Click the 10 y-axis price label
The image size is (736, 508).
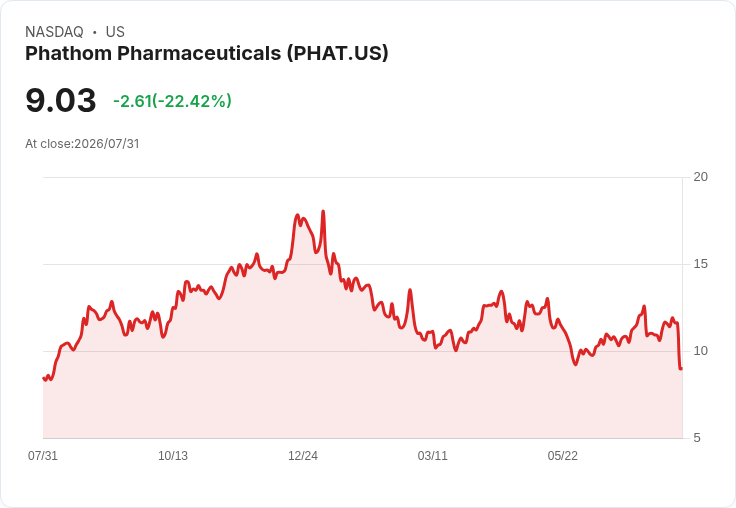tap(700, 351)
